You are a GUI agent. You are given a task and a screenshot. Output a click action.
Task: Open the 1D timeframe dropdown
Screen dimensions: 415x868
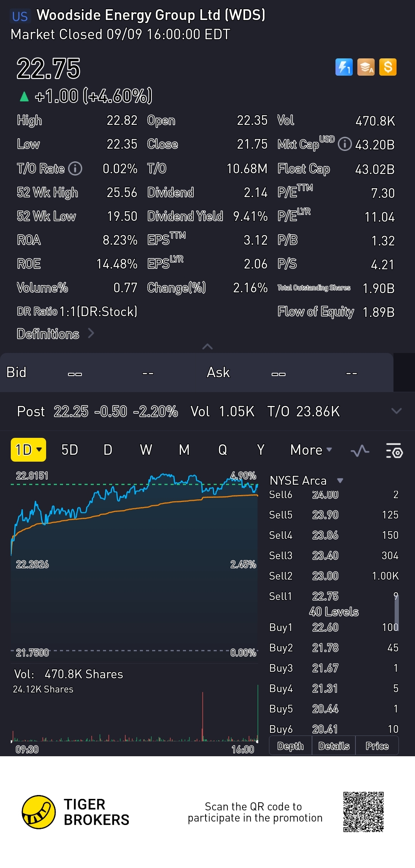point(28,450)
